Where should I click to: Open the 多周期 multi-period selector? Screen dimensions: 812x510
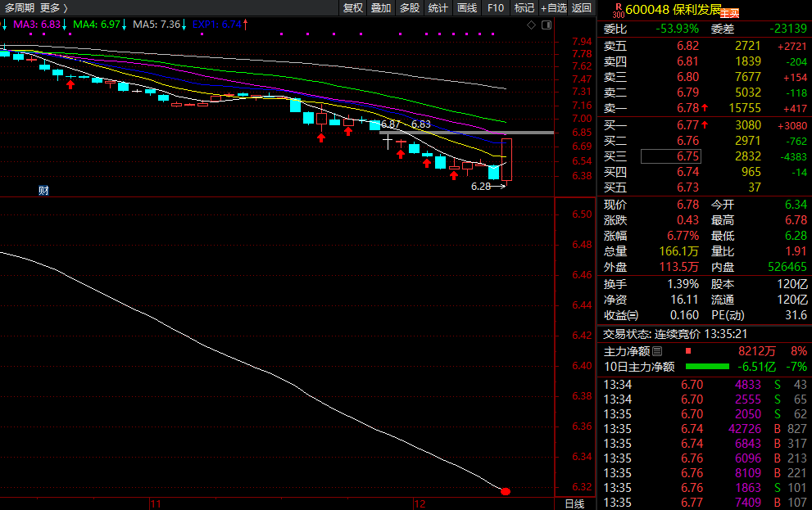coord(20,7)
